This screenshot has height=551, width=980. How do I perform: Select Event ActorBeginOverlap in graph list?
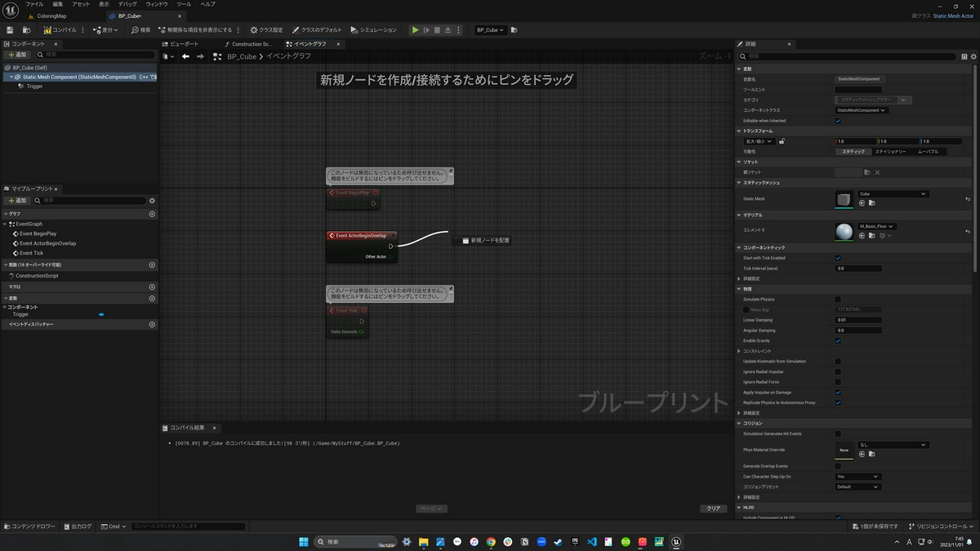47,243
